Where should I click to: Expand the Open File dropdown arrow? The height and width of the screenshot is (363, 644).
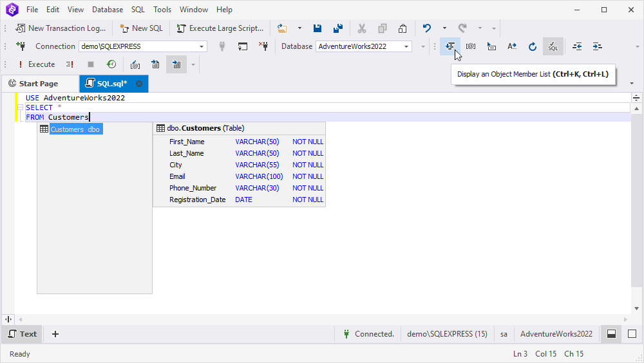(x=299, y=28)
